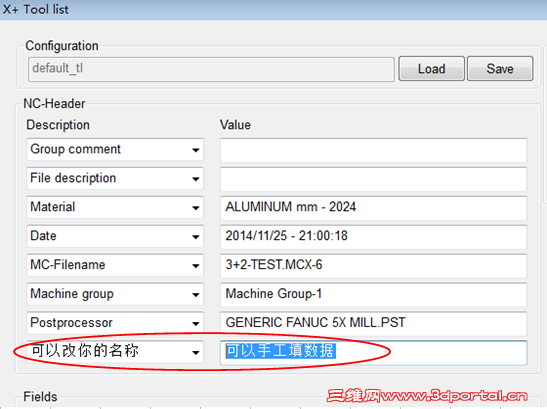This screenshot has width=547, height=409.
Task: Click the GENERIC FANUC 5X MILL.PST field
Action: [x=373, y=324]
